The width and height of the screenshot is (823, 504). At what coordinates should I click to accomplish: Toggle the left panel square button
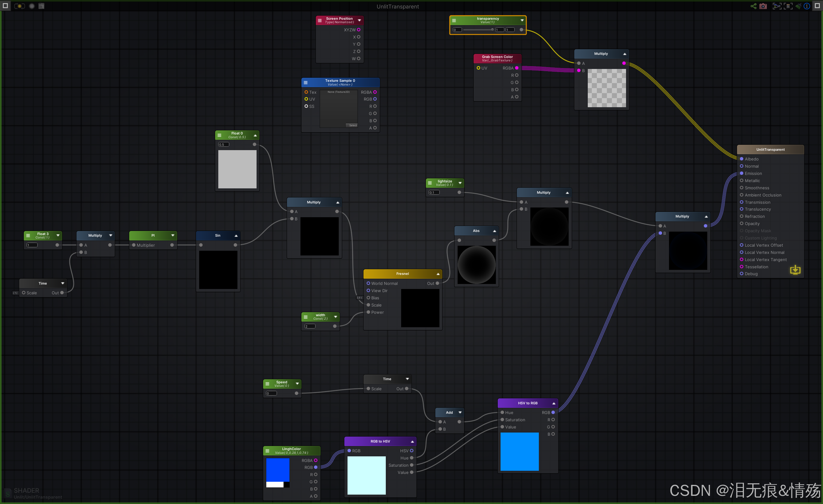5,6
